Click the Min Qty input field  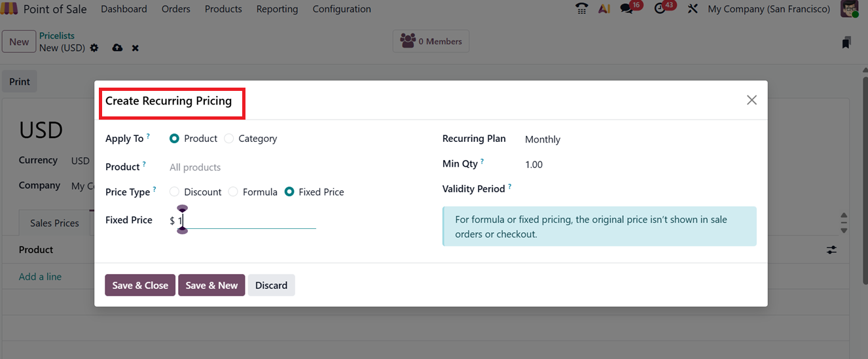pyautogui.click(x=589, y=165)
